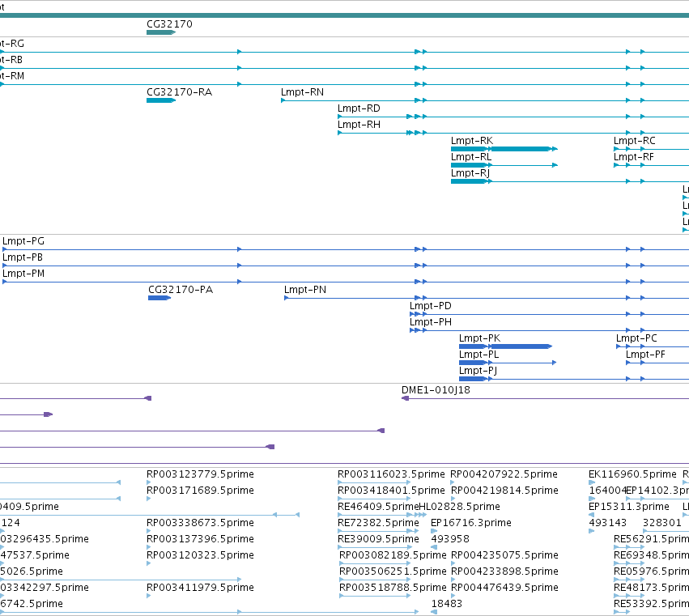Open EST RP003137396.5prime

point(200,540)
